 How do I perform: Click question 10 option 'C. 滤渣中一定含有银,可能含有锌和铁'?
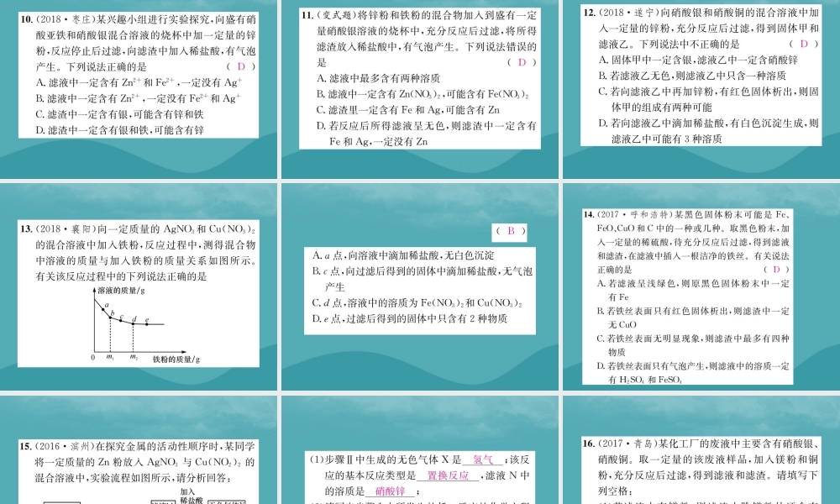(119, 114)
